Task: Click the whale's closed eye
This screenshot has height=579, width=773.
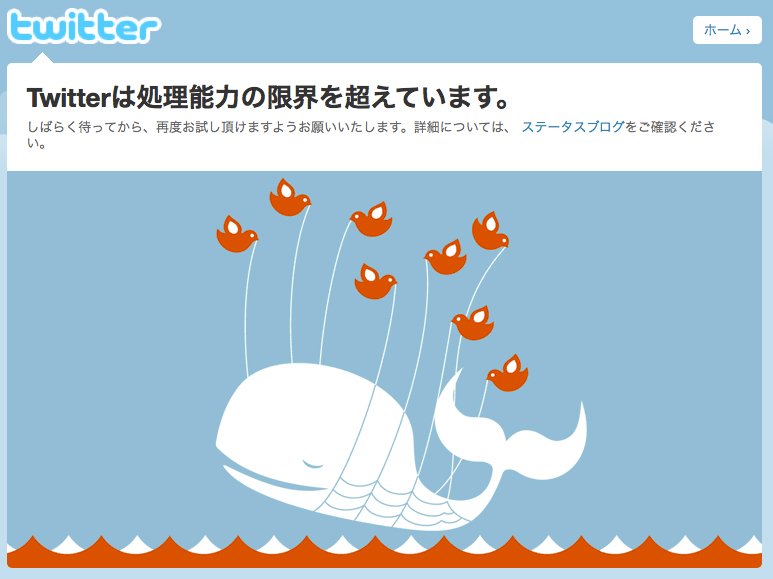Action: click(313, 464)
